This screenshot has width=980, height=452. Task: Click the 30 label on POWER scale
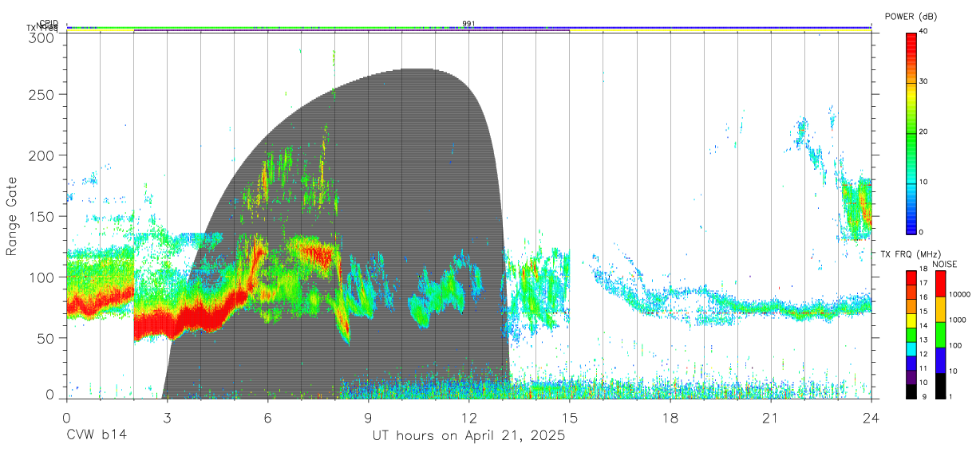coord(924,82)
